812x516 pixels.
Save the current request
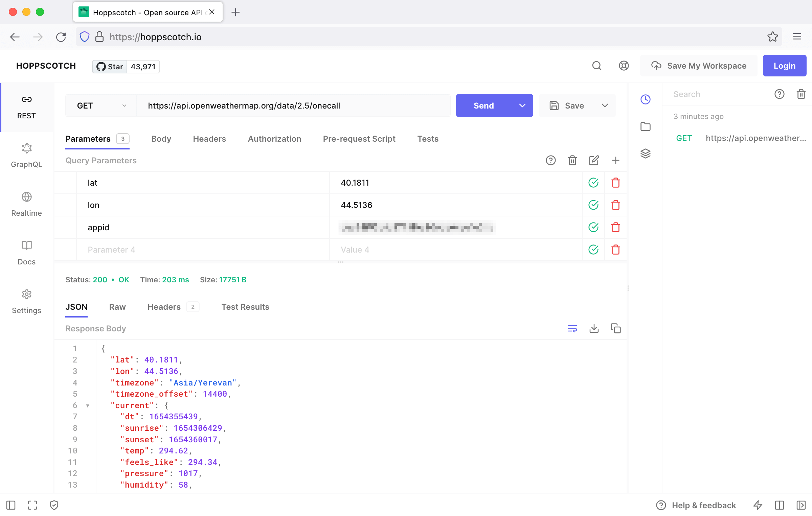[567, 105]
